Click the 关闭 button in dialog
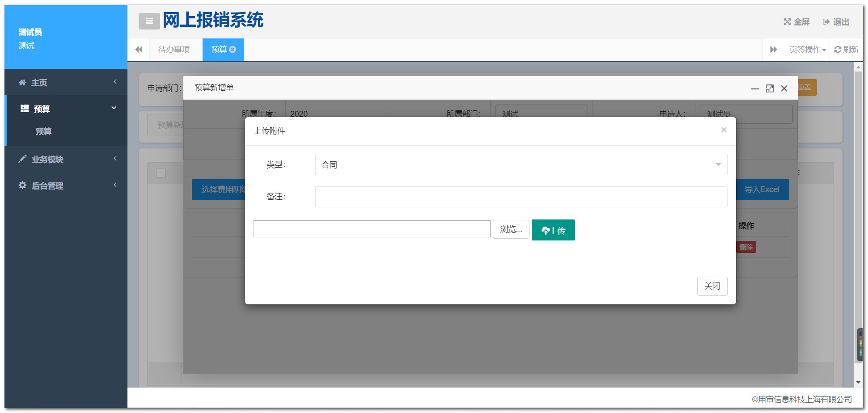Image resolution: width=868 pixels, height=413 pixels. pos(712,286)
